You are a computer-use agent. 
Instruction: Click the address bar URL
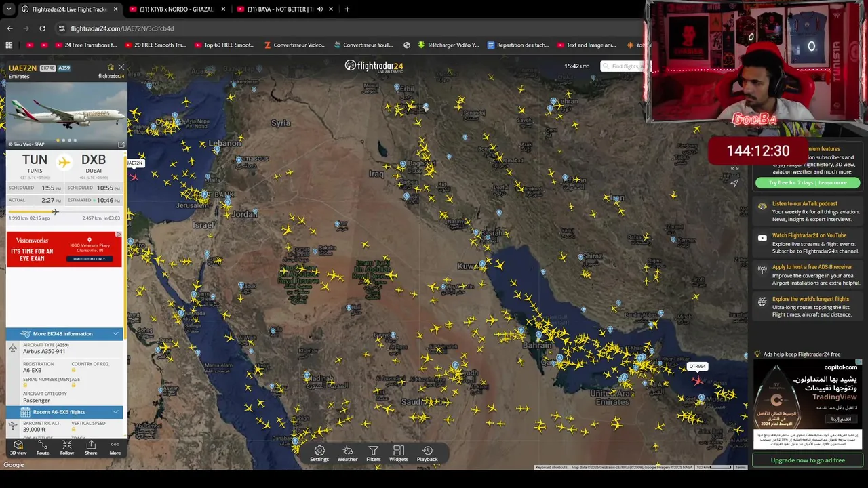pyautogui.click(x=122, y=28)
